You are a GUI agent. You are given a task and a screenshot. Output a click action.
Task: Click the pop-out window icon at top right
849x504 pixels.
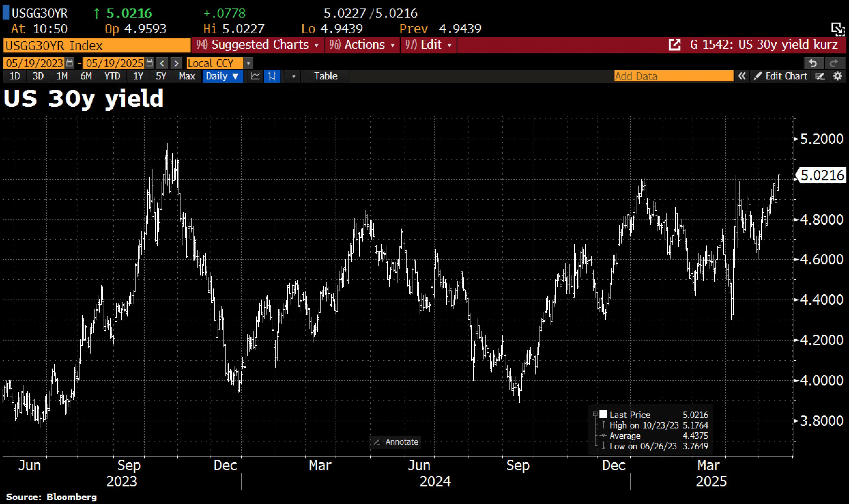tap(838, 29)
